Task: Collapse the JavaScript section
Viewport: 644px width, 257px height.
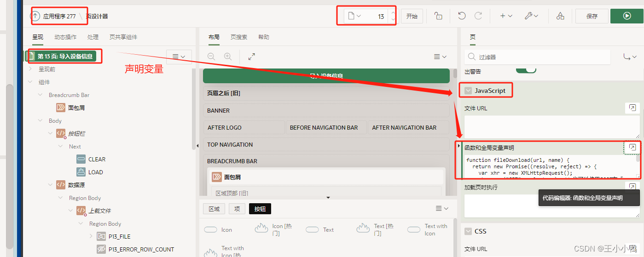Action: 468,91
